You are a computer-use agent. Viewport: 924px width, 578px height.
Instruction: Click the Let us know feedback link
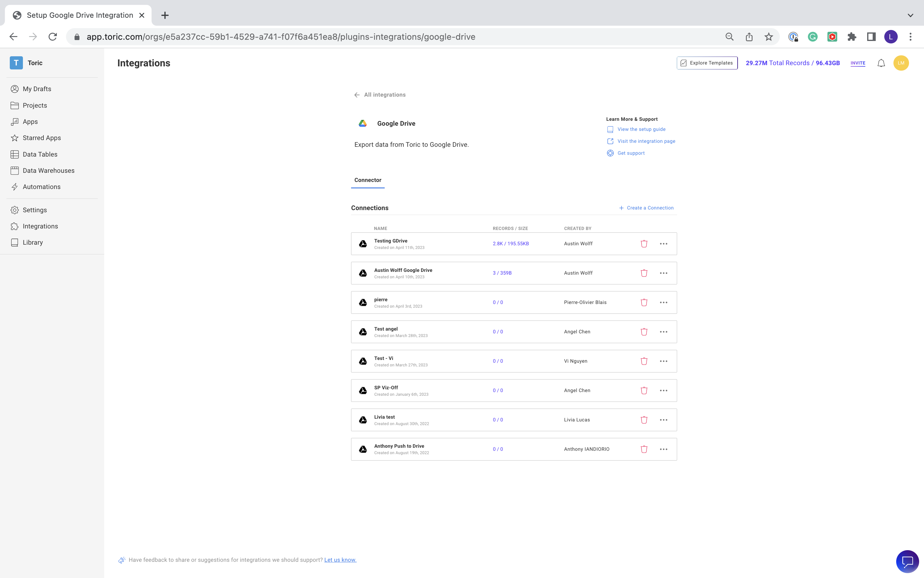(x=340, y=560)
